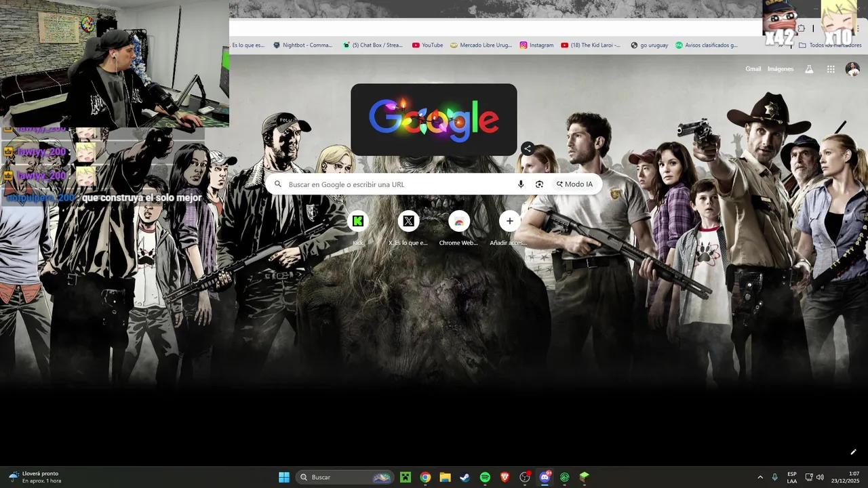Open Google Lens image search
Viewport: 868px width, 488px height.
coord(539,184)
